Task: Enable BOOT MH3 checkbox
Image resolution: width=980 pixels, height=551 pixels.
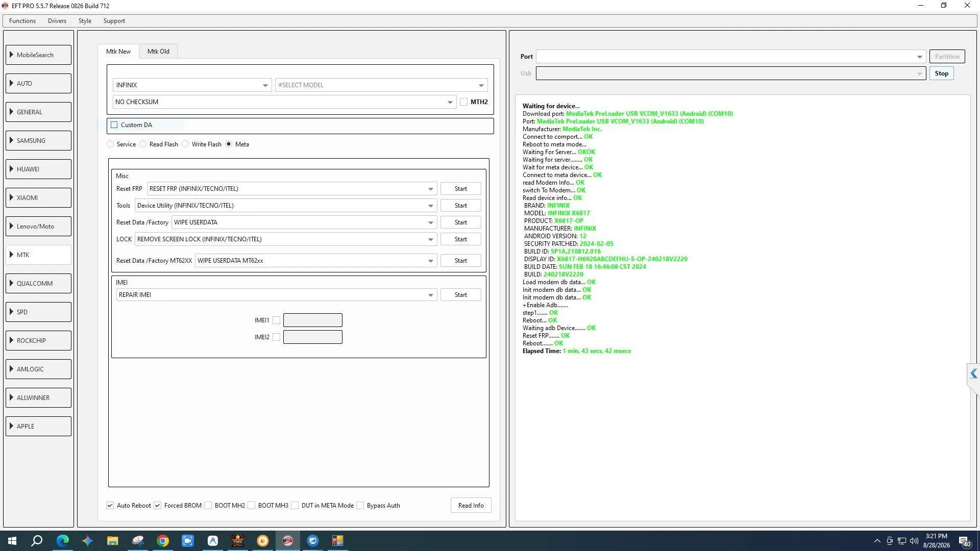Action: (251, 506)
